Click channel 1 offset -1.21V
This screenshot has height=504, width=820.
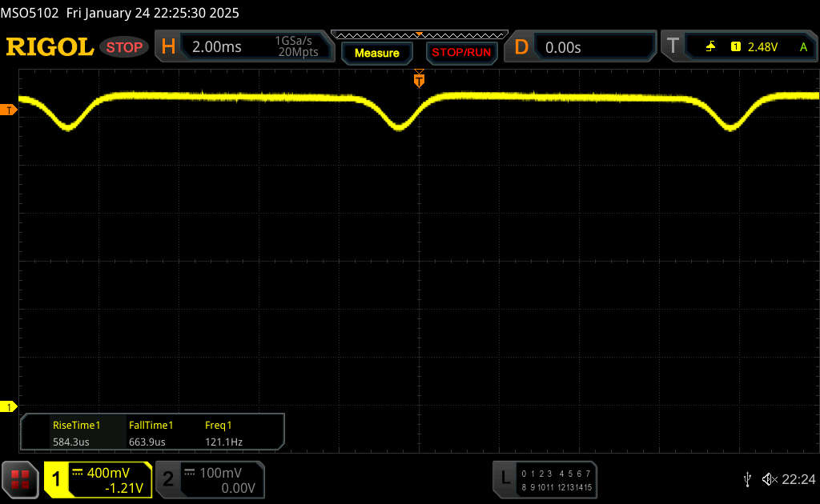tap(124, 488)
